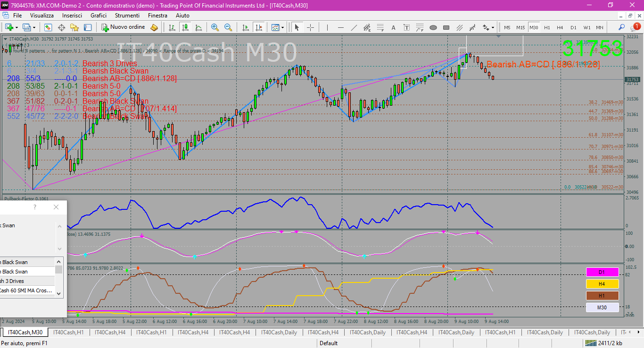Select the M30 timeframe button
The height and width of the screenshot is (348, 644).
tap(534, 27)
